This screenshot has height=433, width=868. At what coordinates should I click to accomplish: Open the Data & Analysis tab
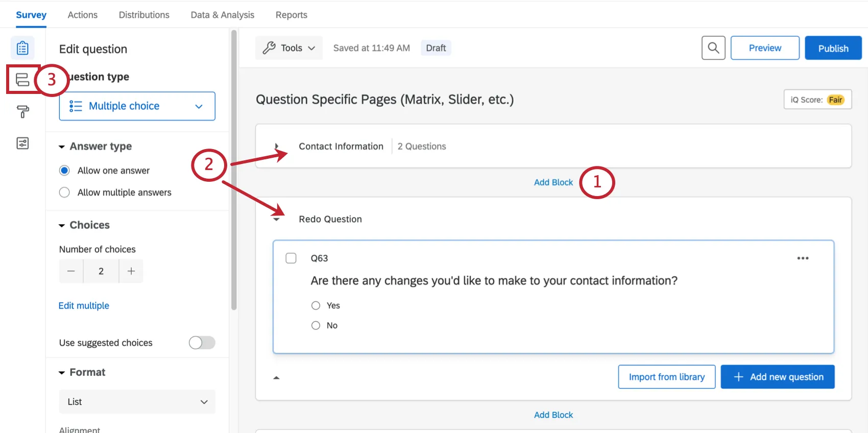[222, 15]
